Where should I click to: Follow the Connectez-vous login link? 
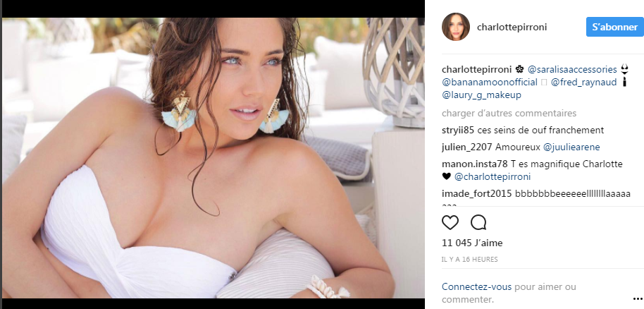[476, 287]
